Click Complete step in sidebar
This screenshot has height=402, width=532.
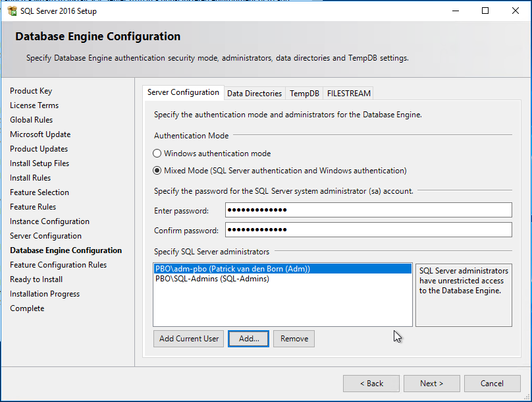coord(27,308)
